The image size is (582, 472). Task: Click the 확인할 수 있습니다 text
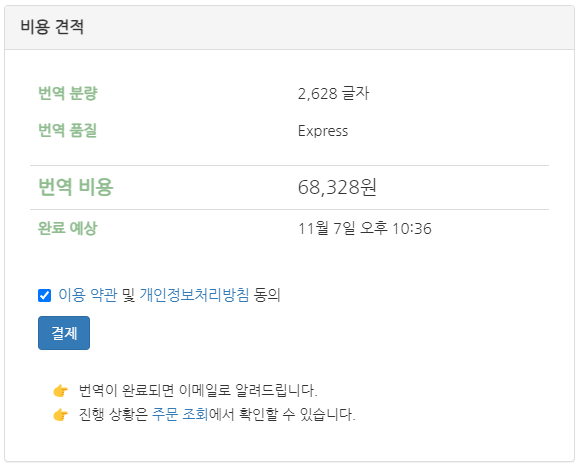pyautogui.click(x=297, y=414)
